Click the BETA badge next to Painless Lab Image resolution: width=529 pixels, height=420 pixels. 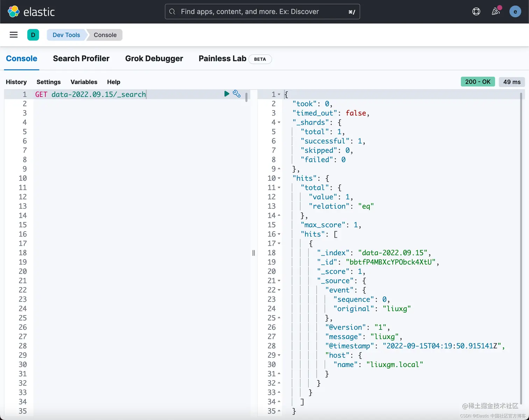coord(260,59)
